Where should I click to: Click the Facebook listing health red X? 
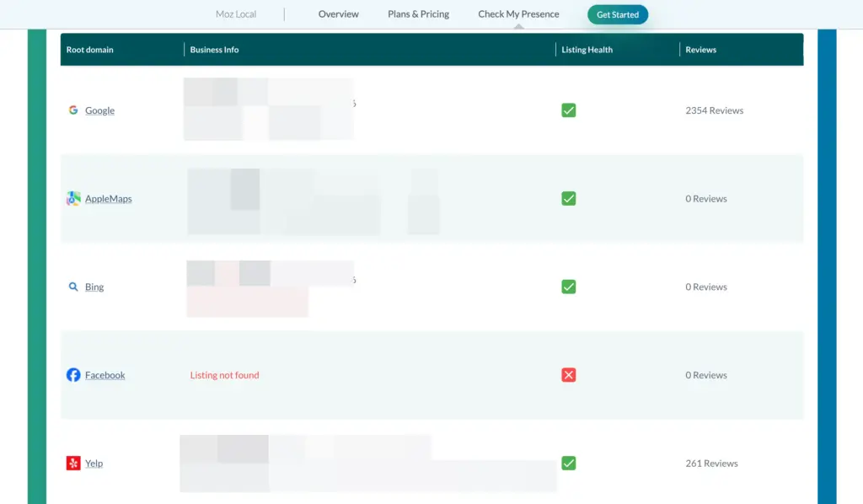pyautogui.click(x=569, y=375)
